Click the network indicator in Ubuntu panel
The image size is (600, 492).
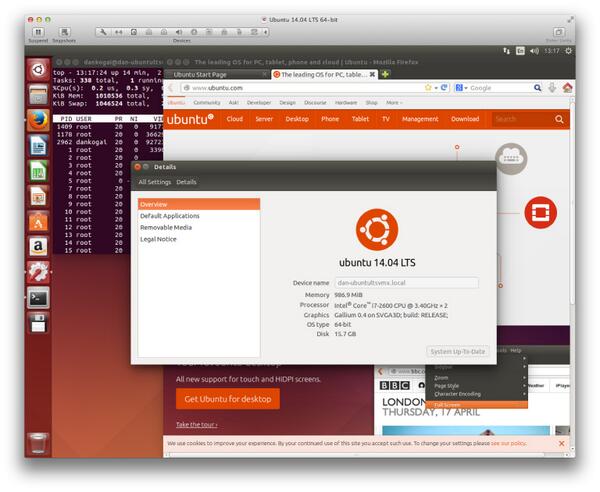(506, 51)
